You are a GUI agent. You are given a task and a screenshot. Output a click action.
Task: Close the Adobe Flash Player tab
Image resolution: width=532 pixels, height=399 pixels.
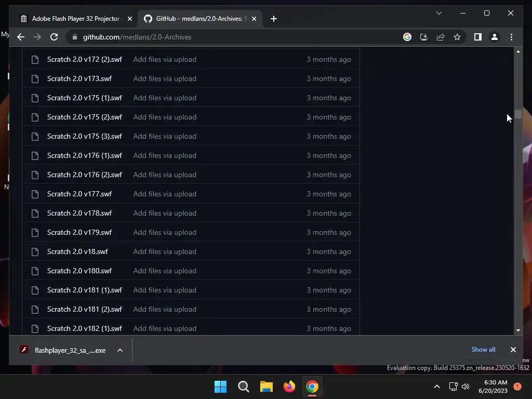point(129,19)
